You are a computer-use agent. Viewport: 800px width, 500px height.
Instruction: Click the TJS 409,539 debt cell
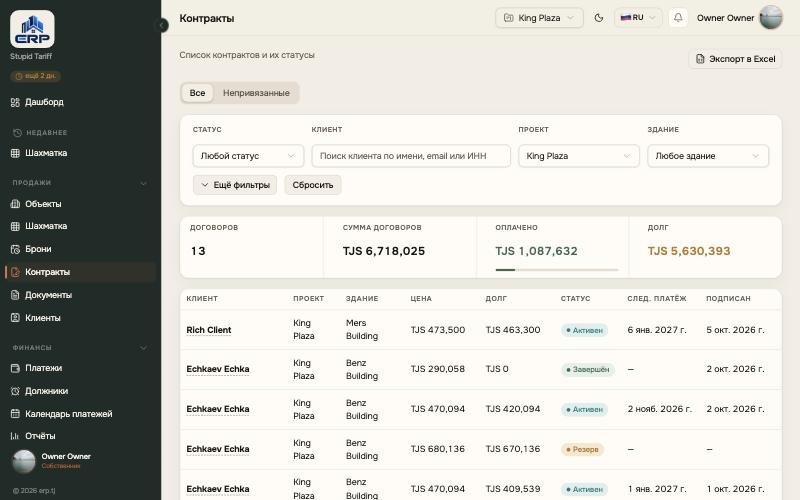point(513,489)
